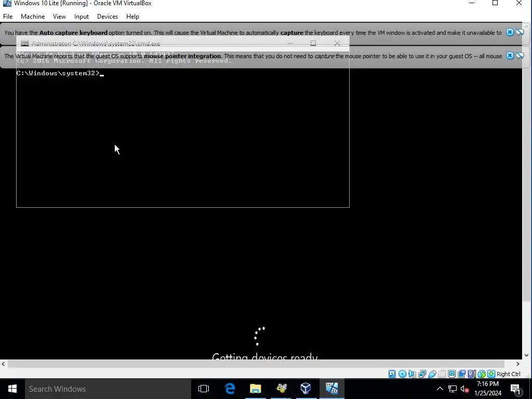Open Task View from the taskbar
Viewport: 532px width, 399px height.
click(204, 389)
